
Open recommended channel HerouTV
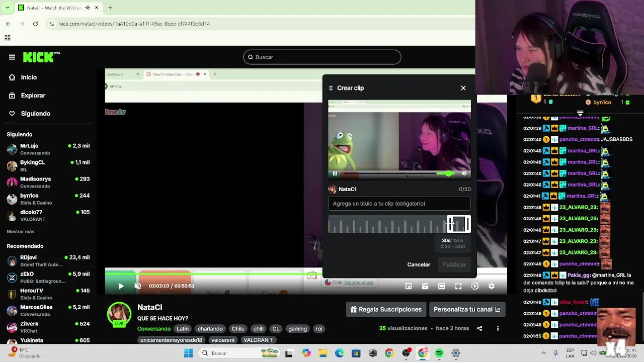pyautogui.click(x=48, y=294)
